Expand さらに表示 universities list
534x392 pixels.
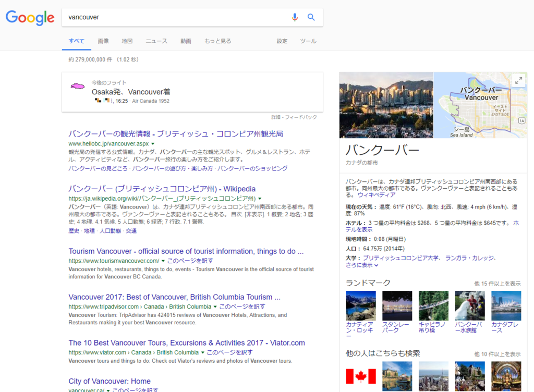[x=362, y=265]
